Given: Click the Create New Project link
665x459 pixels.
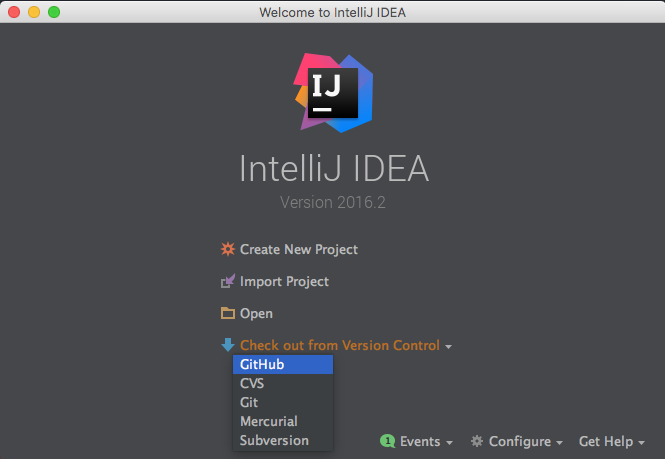Looking at the screenshot, I should [298, 249].
